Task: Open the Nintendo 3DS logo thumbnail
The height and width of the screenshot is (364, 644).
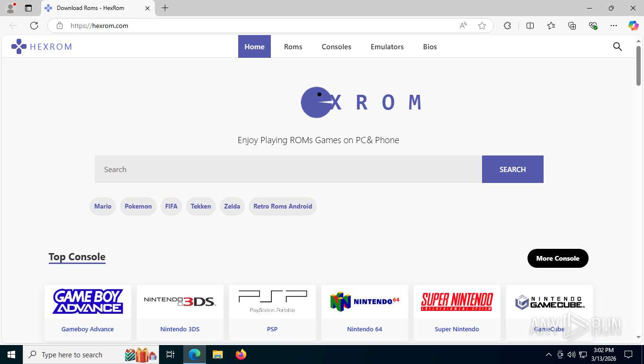Action: coord(180,301)
